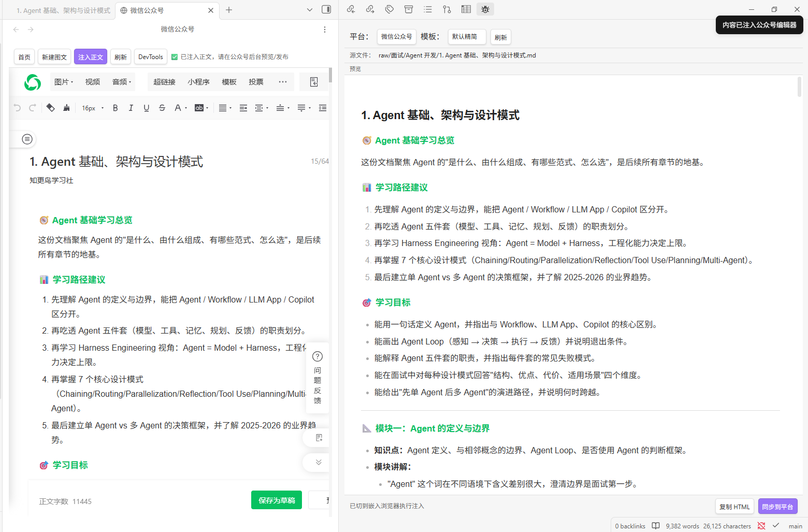Navigate back in embedded browser
Viewport: 808px width, 532px height.
click(x=16, y=30)
